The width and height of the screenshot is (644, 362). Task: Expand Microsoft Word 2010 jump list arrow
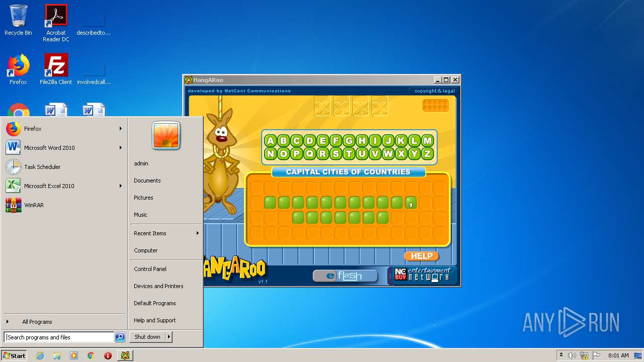121,148
